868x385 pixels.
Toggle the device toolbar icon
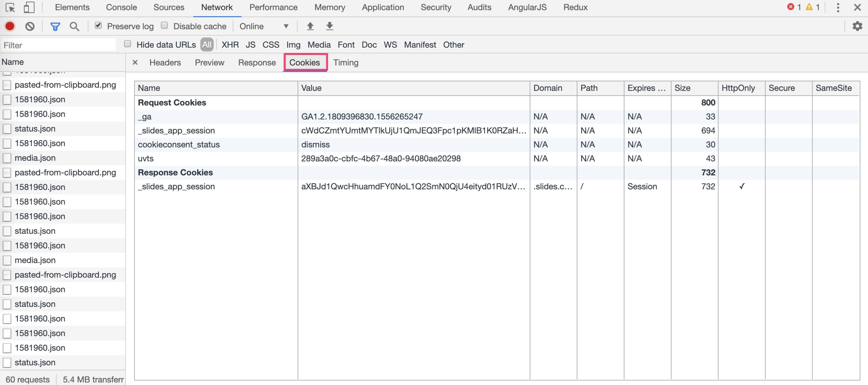click(x=29, y=7)
